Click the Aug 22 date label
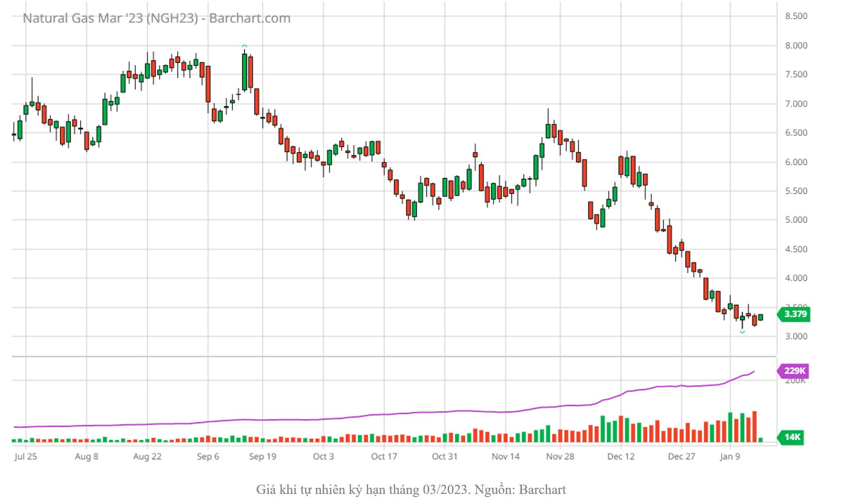This screenshot has width=846, height=504. click(x=147, y=456)
